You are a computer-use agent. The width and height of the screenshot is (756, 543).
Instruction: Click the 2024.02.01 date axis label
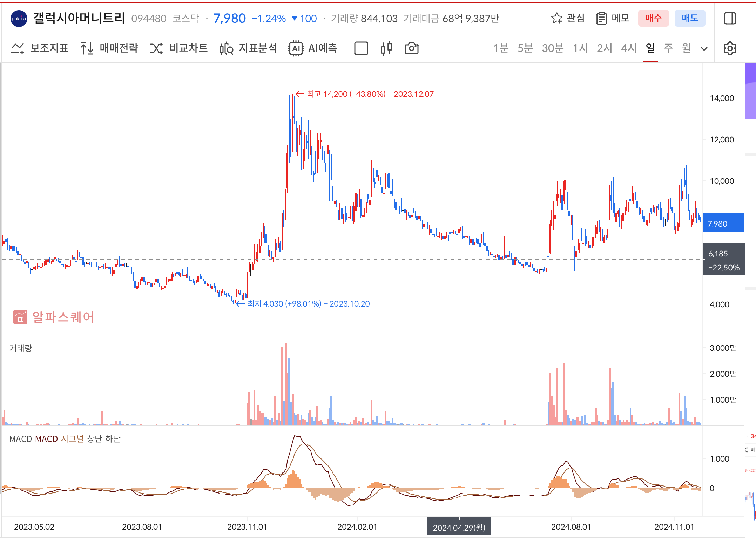tap(357, 527)
